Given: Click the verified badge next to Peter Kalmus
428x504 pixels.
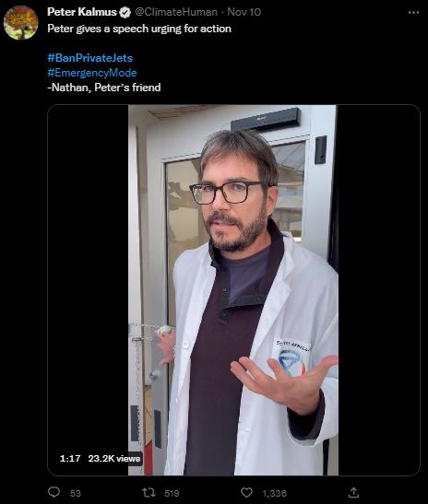Looking at the screenshot, I should coord(125,12).
